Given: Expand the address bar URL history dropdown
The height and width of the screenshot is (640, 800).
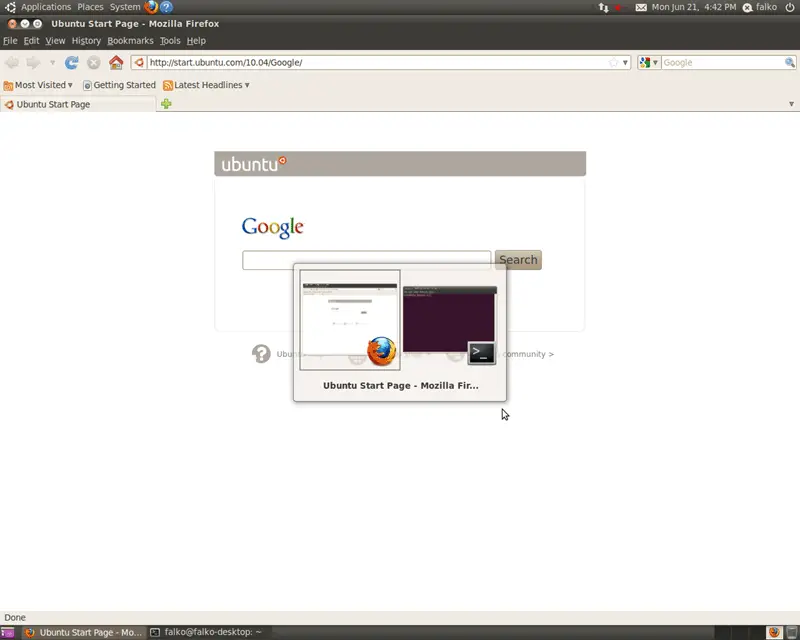Looking at the screenshot, I should 625,62.
